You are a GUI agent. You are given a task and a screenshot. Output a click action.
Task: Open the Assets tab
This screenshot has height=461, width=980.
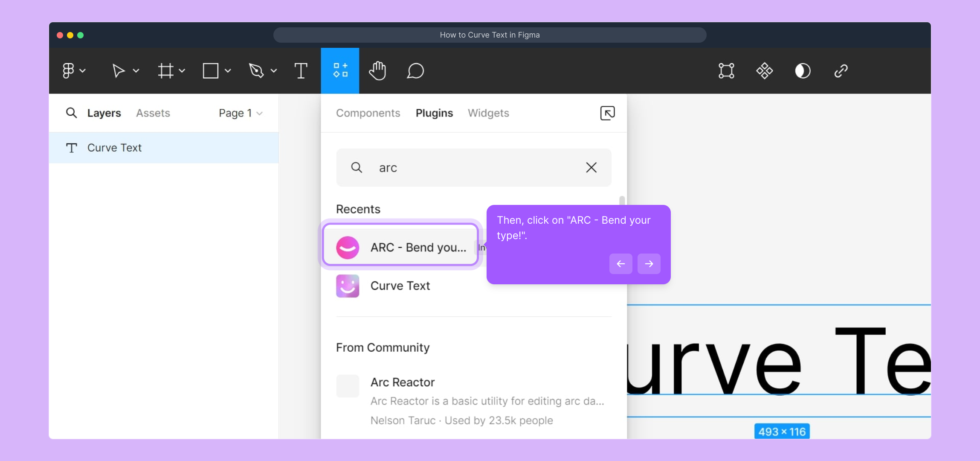[153, 113]
